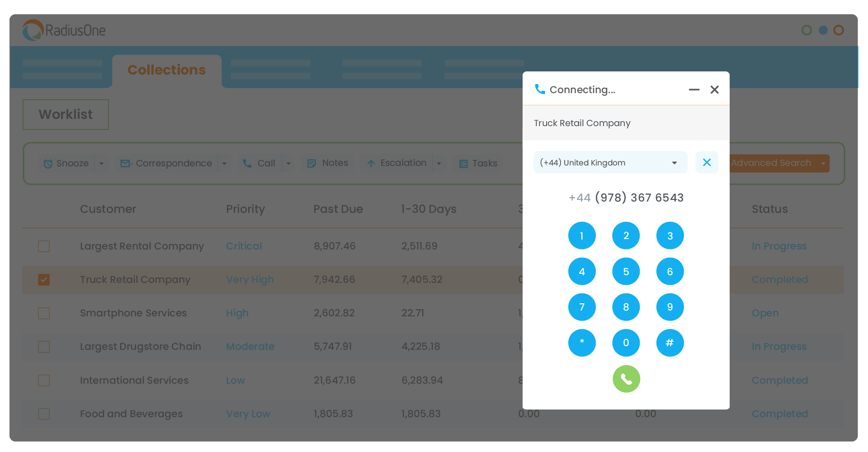
Task: Open the Worklist section
Action: (x=65, y=114)
